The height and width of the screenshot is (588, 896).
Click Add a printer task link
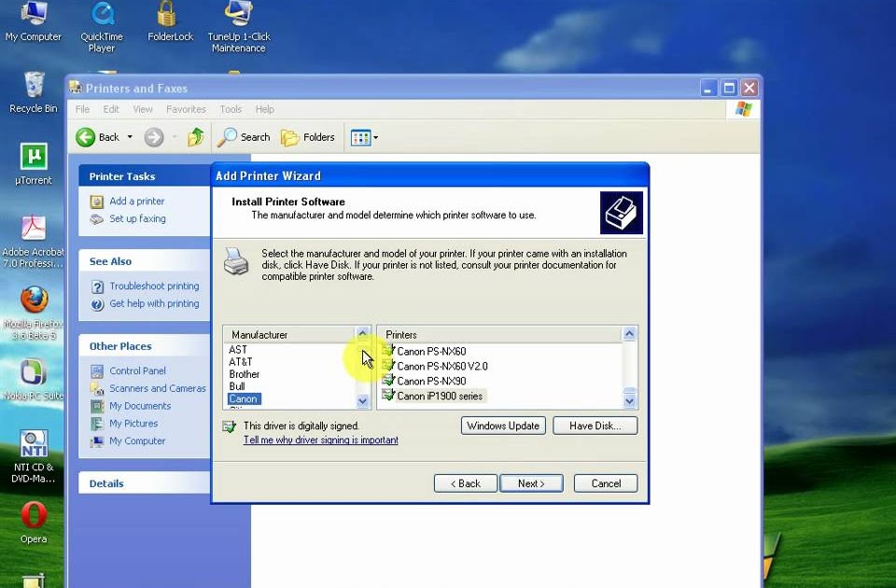tap(136, 202)
